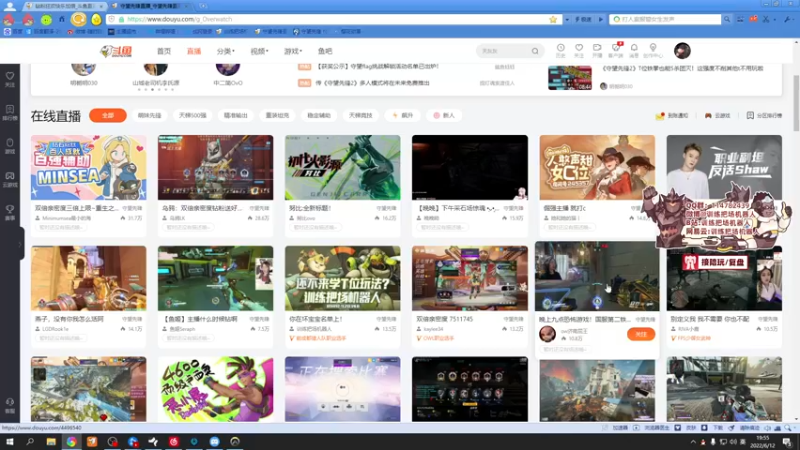
Task: Open the 训练把场机器人 stream thumbnail
Action: [x=342, y=278]
